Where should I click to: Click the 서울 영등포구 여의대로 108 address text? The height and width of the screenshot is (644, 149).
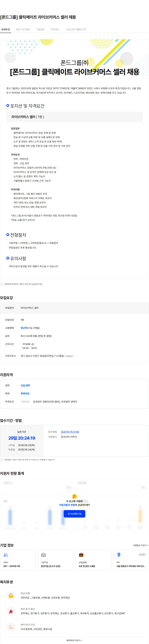(131, 566)
